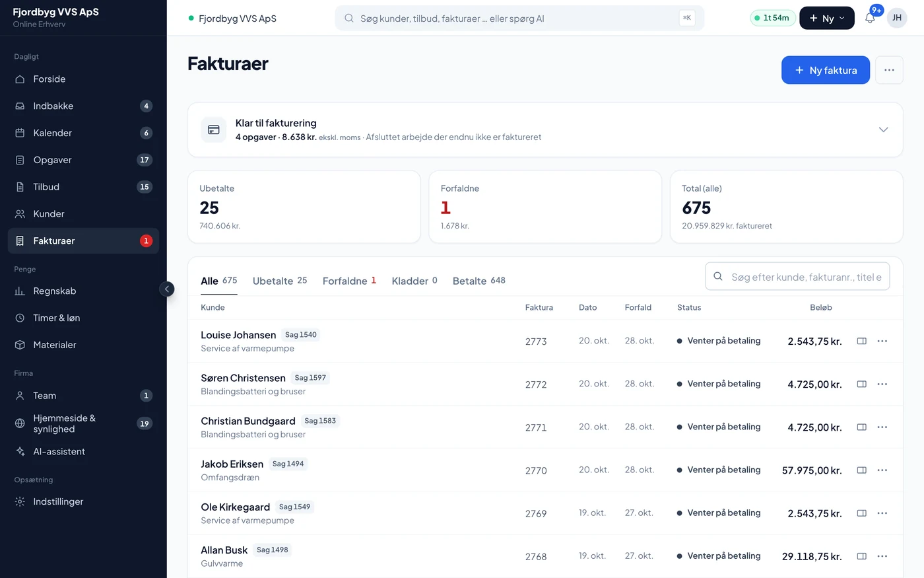This screenshot has width=924, height=578.
Task: Select the Alle tab
Action: click(x=219, y=281)
